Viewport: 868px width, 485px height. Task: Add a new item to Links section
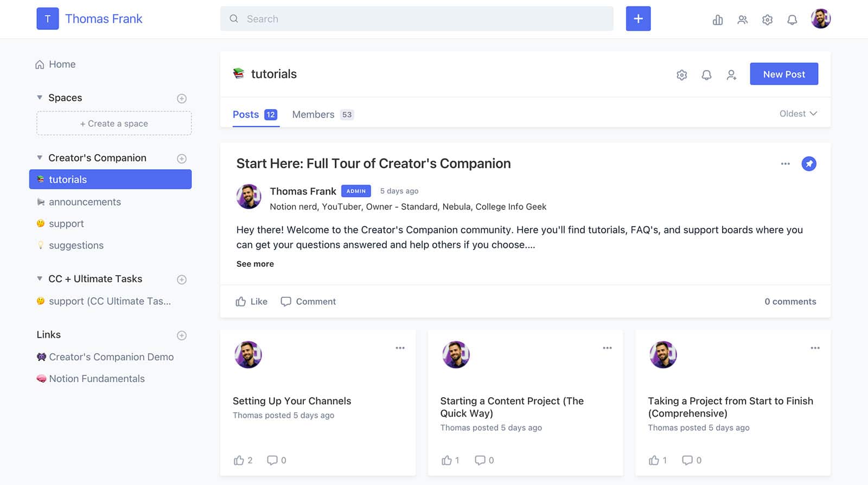click(182, 336)
